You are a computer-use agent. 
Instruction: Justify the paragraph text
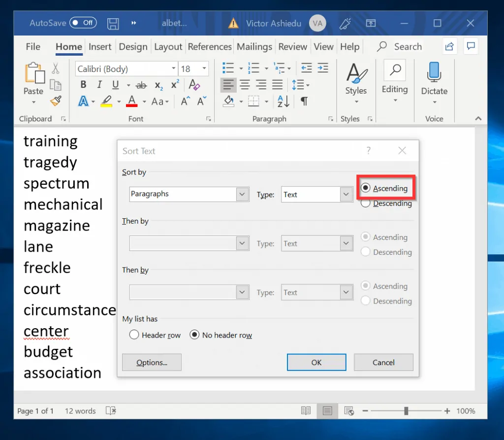coord(278,85)
